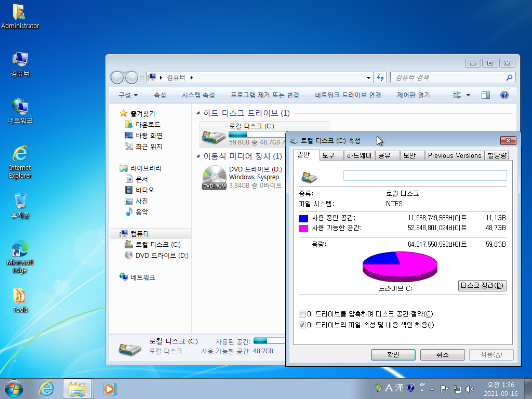Switch to the 하드웨어 tab
Image resolution: width=532 pixels, height=399 pixels.
[359, 156]
